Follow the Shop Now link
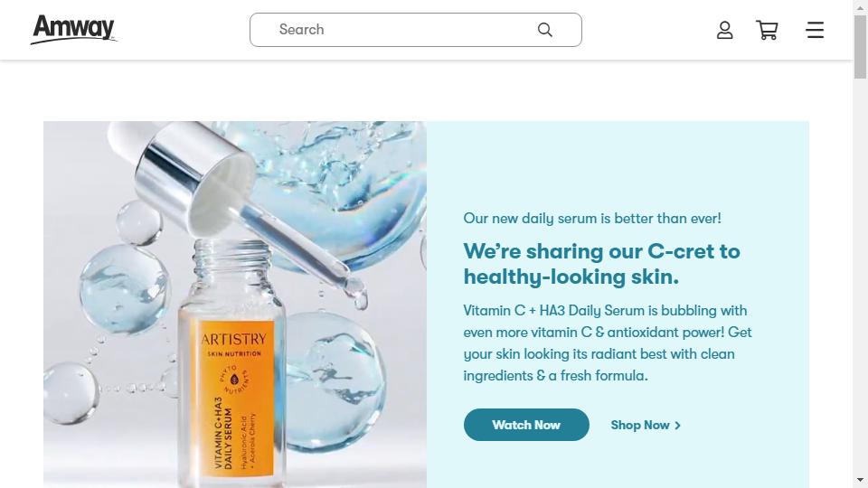Image resolution: width=868 pixels, height=488 pixels. [646, 425]
